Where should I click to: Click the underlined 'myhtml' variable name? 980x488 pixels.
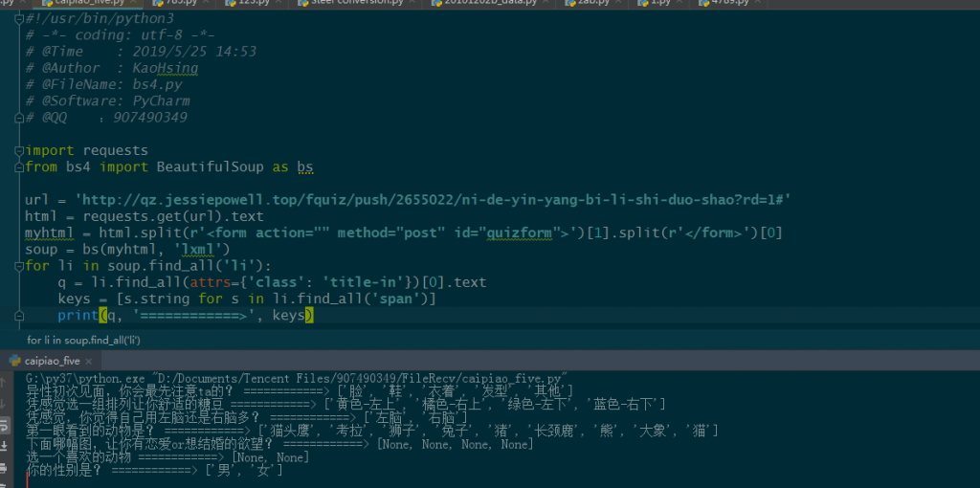click(46, 233)
